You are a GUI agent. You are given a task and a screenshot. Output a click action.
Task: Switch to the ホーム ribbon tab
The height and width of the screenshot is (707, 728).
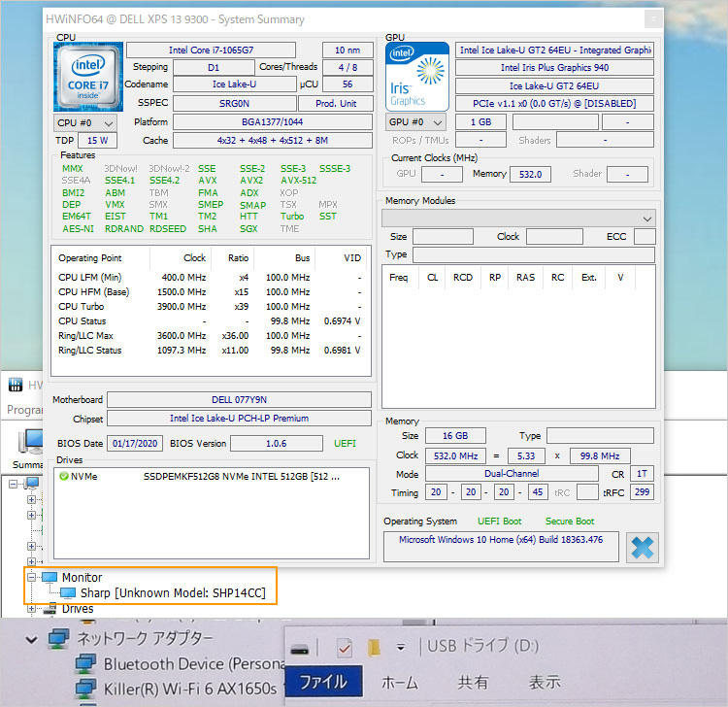point(400,683)
